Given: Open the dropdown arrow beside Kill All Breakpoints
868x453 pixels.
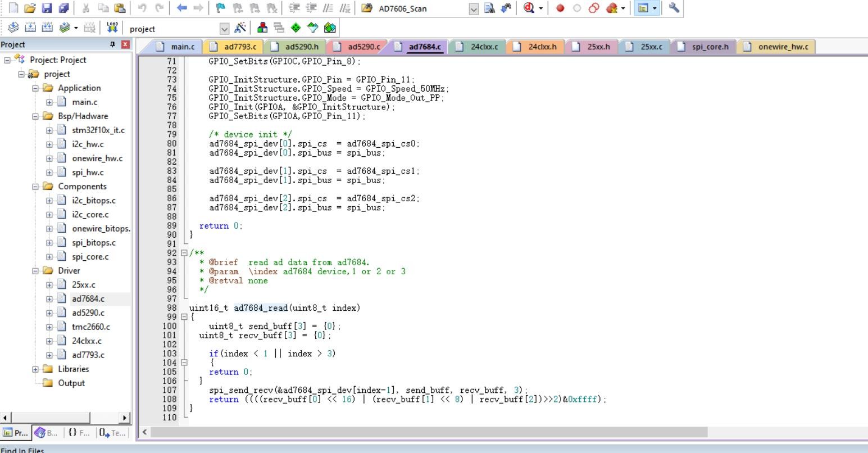Looking at the screenshot, I should click(623, 8).
